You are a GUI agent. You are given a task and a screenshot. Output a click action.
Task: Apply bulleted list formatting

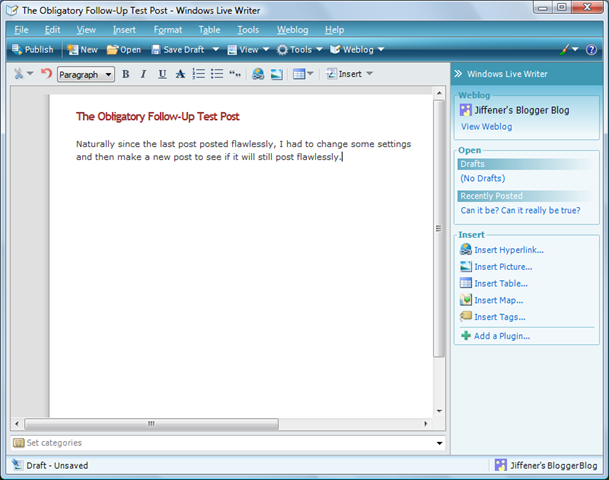(217, 74)
